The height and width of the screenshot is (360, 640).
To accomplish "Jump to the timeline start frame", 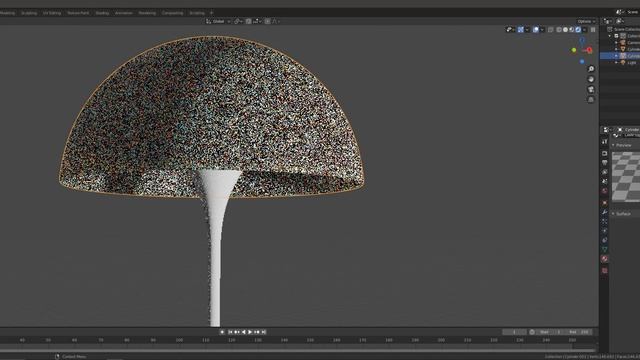I will (x=230, y=332).
